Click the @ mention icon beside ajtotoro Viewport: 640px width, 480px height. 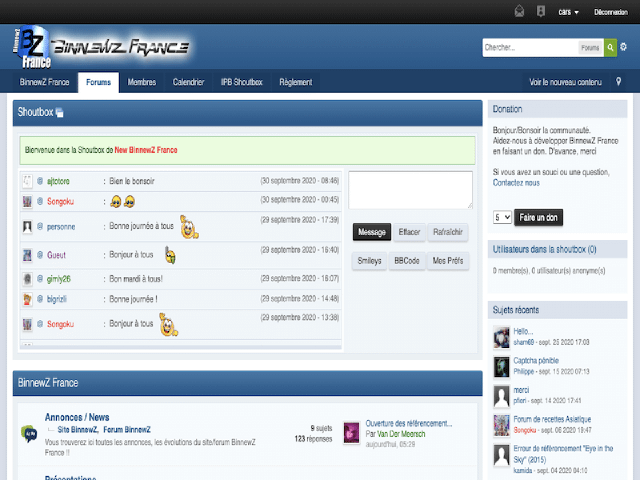tap(40, 181)
